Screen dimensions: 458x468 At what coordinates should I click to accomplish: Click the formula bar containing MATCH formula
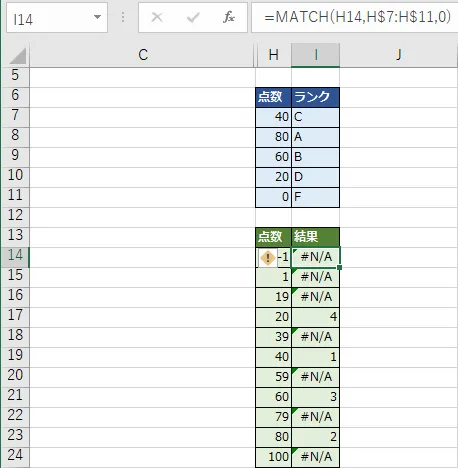click(x=355, y=17)
